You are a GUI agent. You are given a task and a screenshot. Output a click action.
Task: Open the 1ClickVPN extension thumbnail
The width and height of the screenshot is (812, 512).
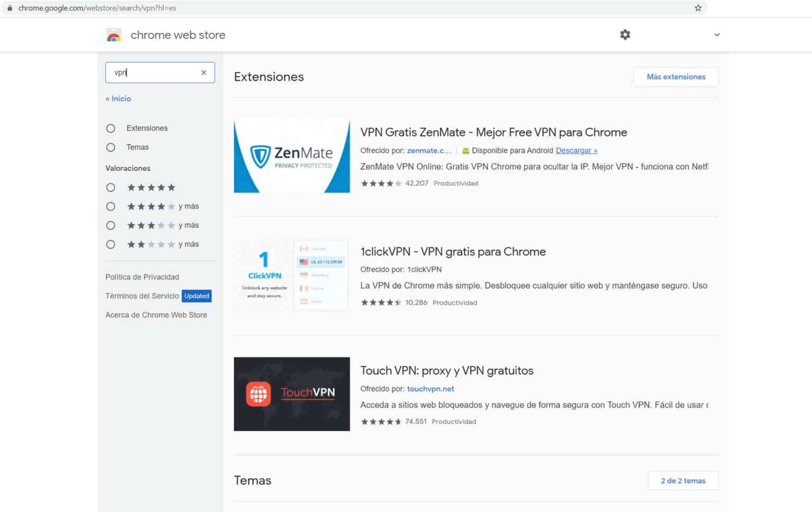tap(292, 275)
